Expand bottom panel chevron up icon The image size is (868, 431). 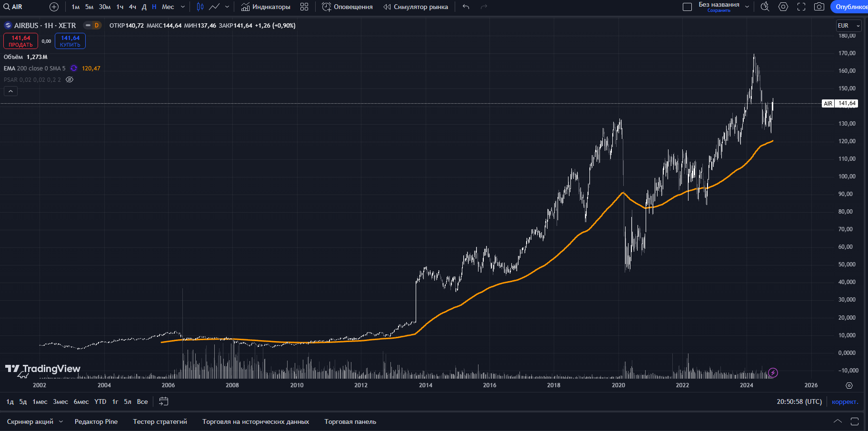(838, 421)
